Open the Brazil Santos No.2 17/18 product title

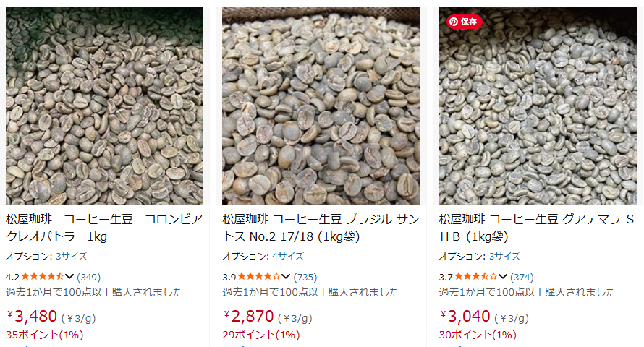point(320,227)
